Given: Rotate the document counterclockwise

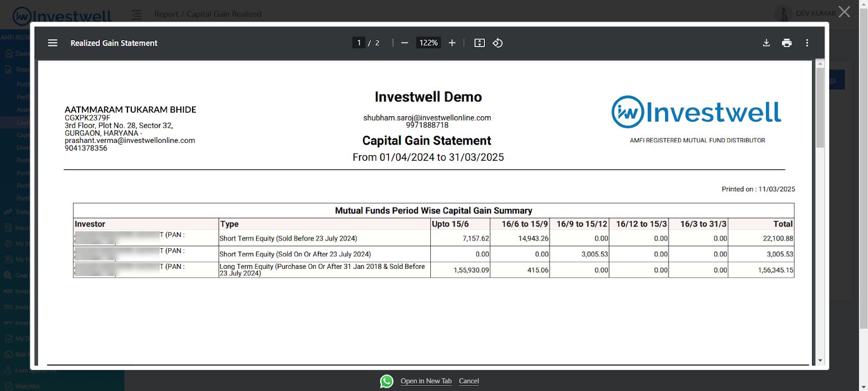Looking at the screenshot, I should click(497, 43).
